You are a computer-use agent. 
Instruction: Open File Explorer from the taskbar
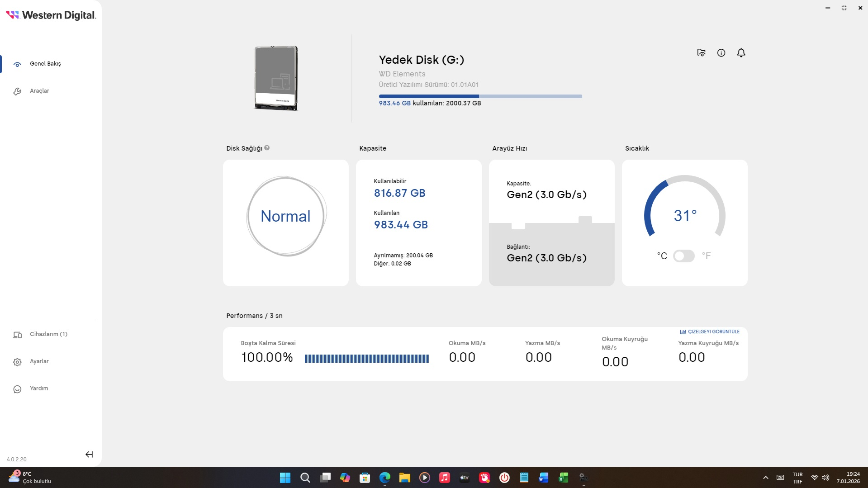coord(404,478)
